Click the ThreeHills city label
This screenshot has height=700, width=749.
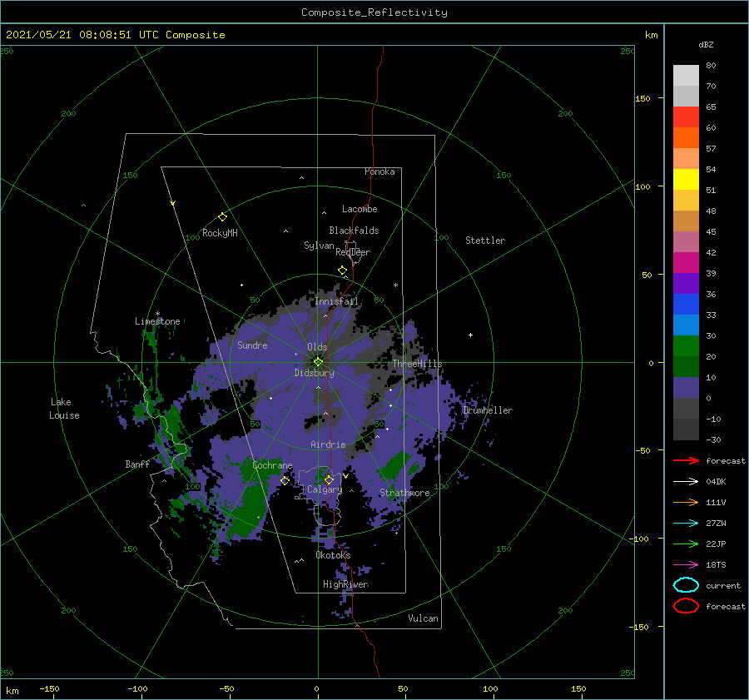(418, 364)
